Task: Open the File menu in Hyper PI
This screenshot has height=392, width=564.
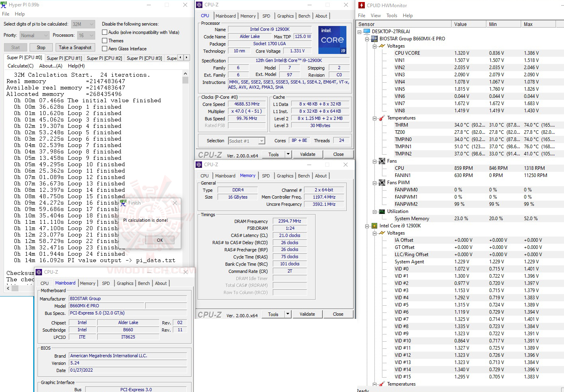Action: click(6, 14)
